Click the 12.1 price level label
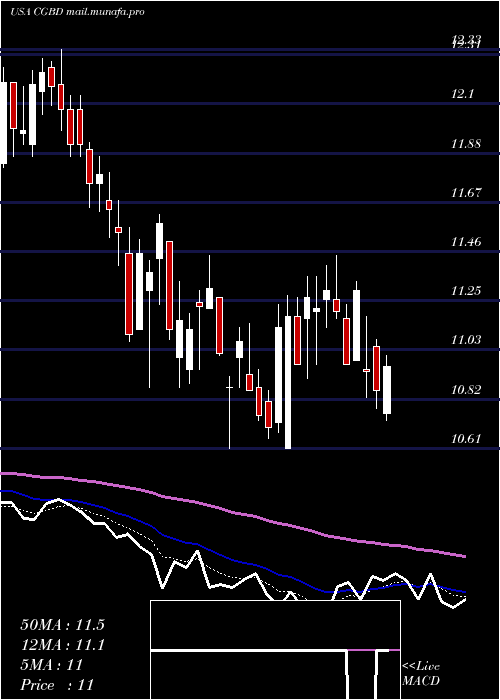This screenshot has width=500, height=700. (x=464, y=95)
